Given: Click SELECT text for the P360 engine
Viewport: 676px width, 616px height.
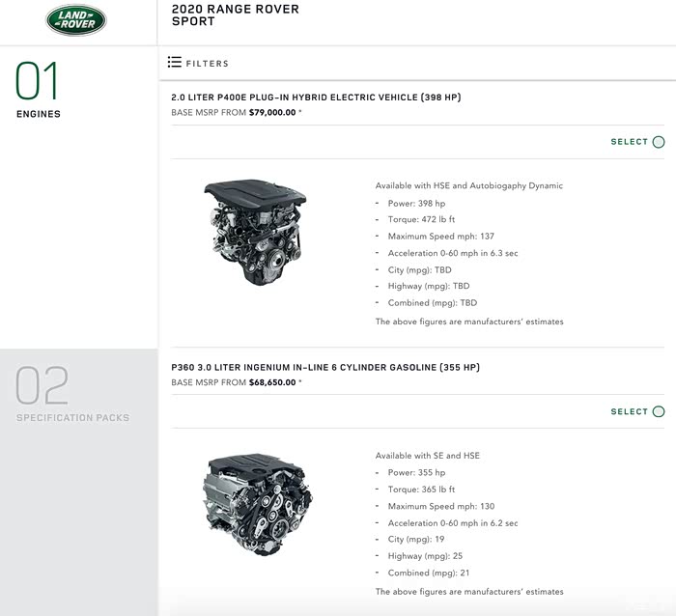Looking at the screenshot, I should 629,411.
